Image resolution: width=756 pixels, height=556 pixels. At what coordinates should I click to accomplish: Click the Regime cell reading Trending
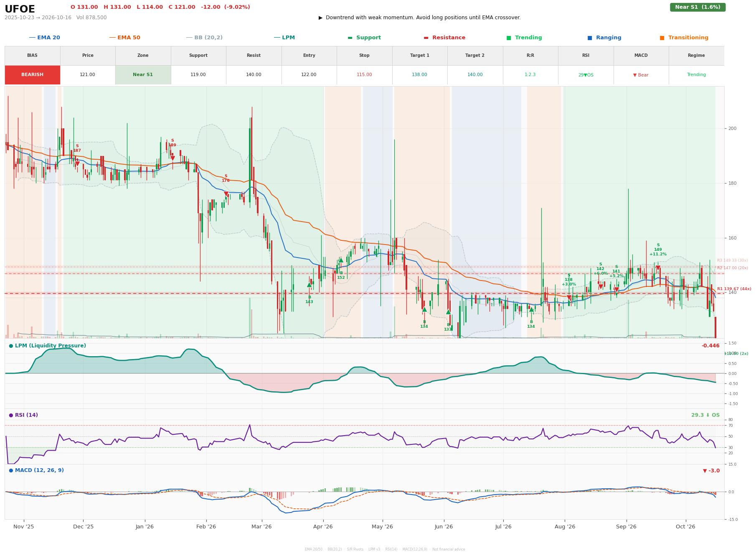pos(696,75)
